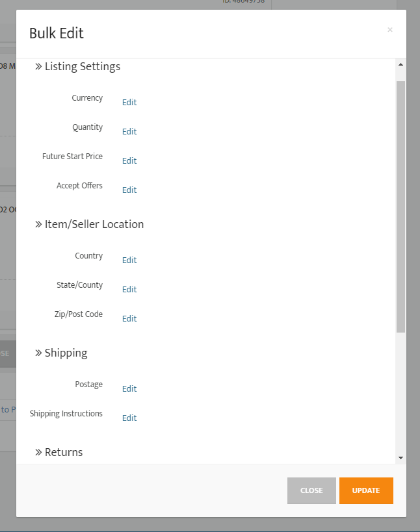Click the scrollbar up arrow
This screenshot has width=420, height=532.
pos(400,64)
